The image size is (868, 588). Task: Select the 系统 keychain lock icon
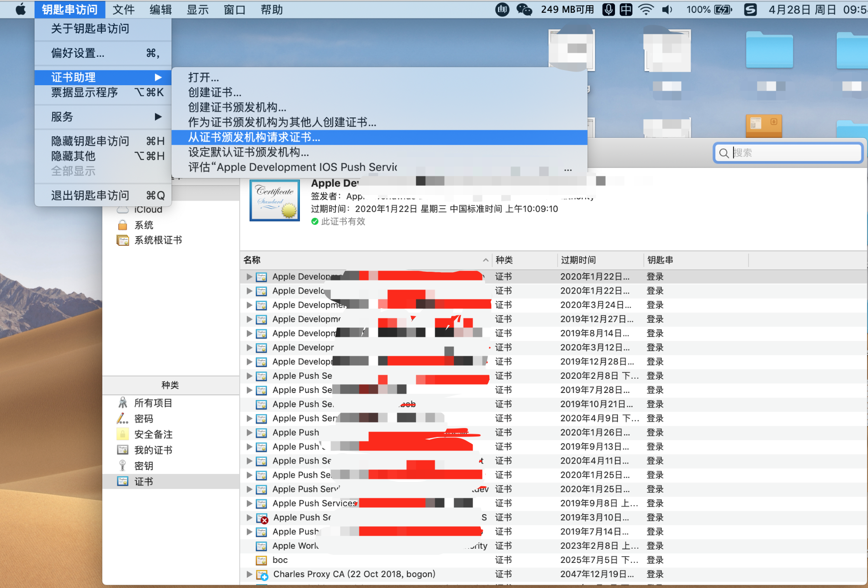click(x=123, y=225)
